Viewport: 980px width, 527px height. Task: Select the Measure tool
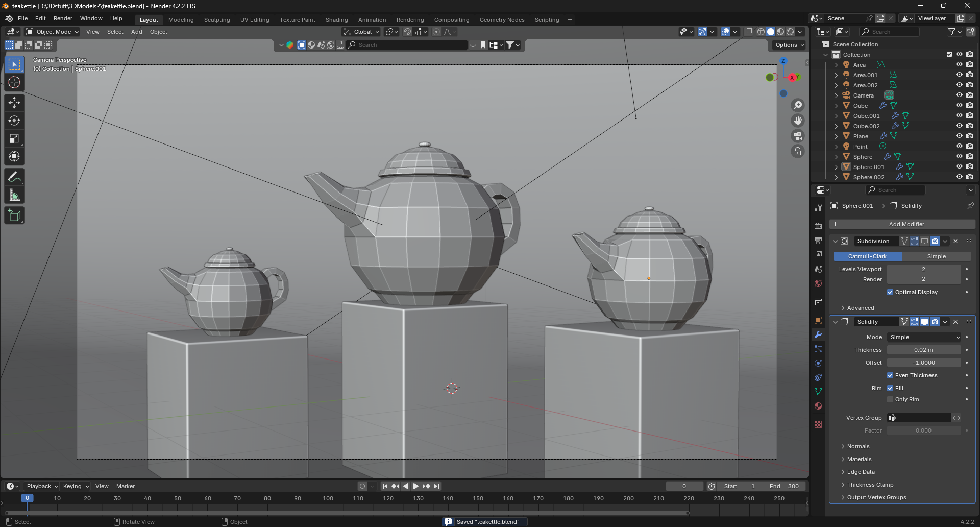point(14,195)
